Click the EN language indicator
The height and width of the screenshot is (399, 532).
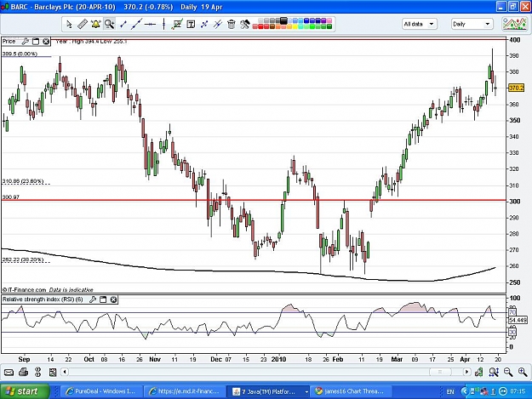450,391
